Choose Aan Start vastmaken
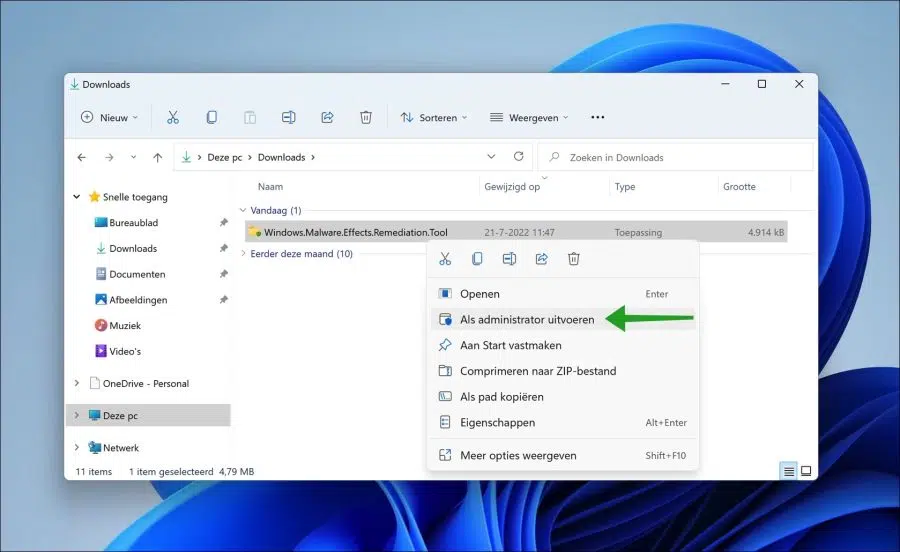 coord(562,345)
